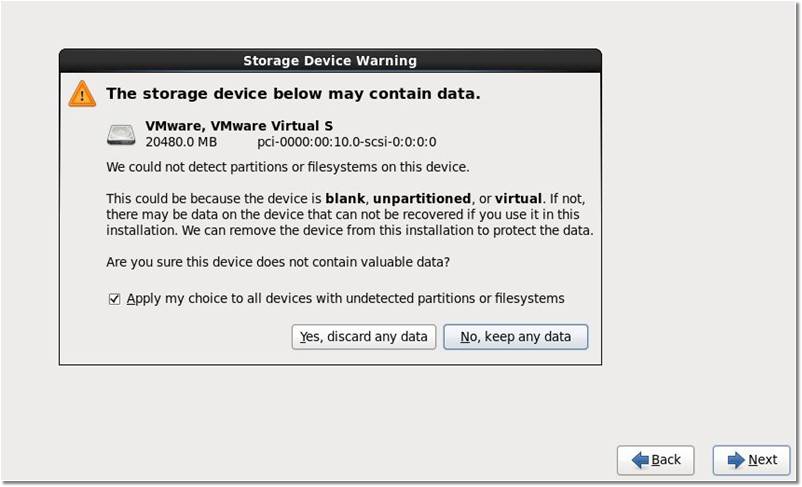Image resolution: width=802 pixels, height=487 pixels.
Task: Click the 'Are you sure' question text
Action: pos(277,262)
